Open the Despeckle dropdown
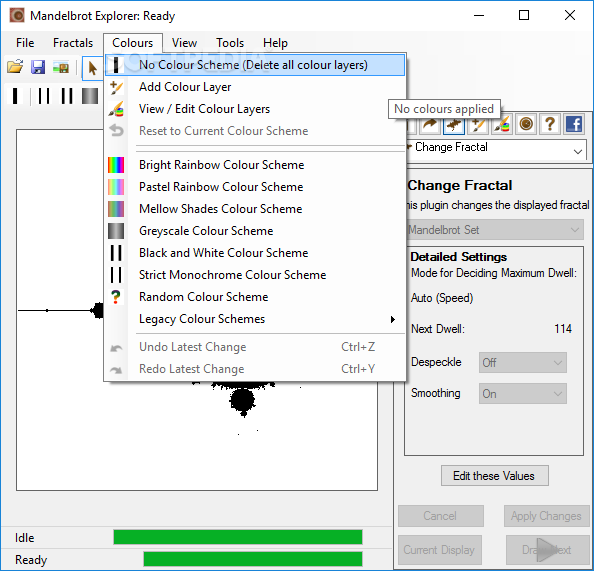 click(x=523, y=363)
